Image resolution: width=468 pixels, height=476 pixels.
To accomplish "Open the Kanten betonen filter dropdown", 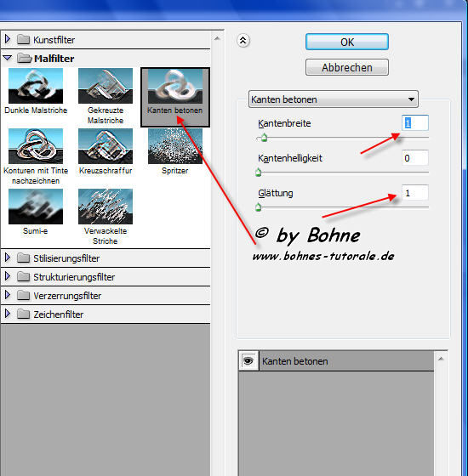I will 334,99.
